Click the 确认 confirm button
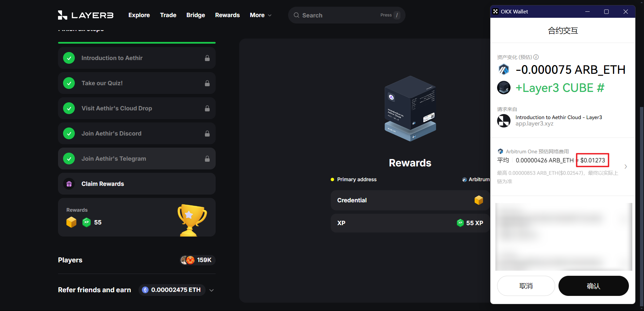Image resolution: width=644 pixels, height=311 pixels. [593, 286]
